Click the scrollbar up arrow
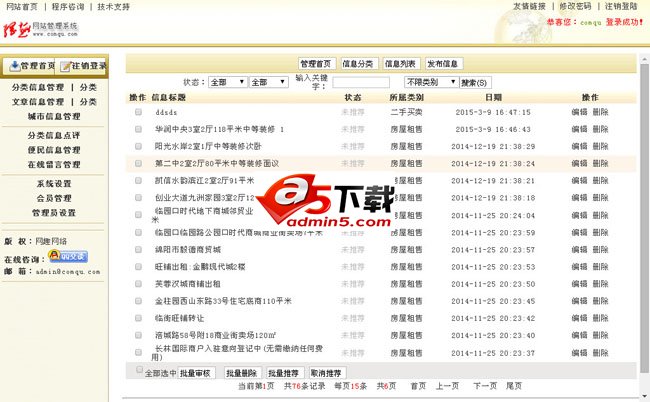 click(x=645, y=58)
